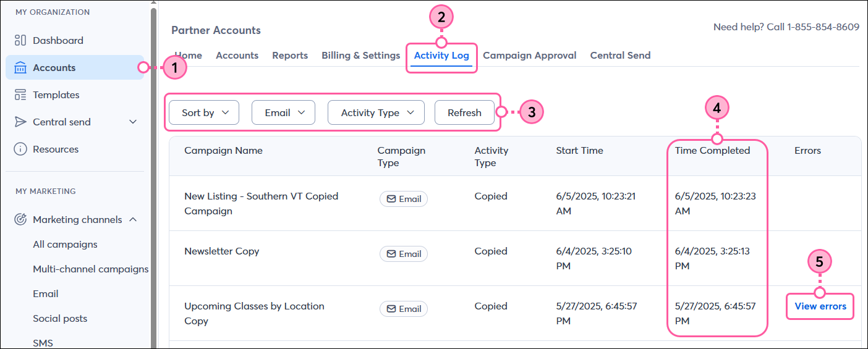This screenshot has width=868, height=349.
Task: Click the Activity Type column header
Action: tap(491, 156)
